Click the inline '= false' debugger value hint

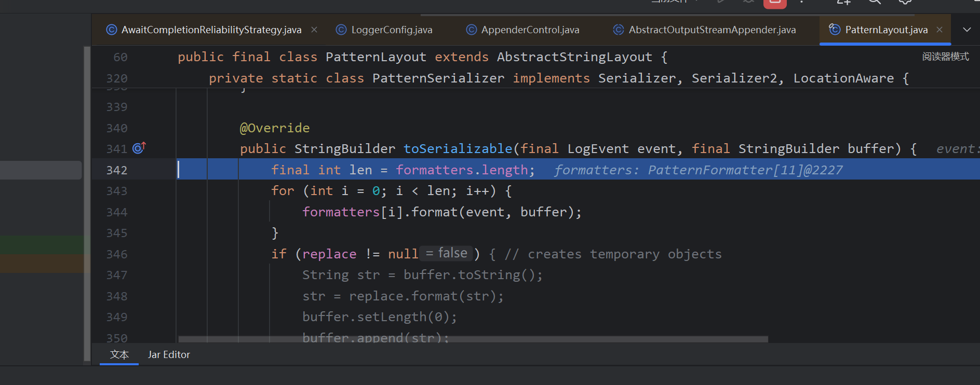pyautogui.click(x=446, y=253)
